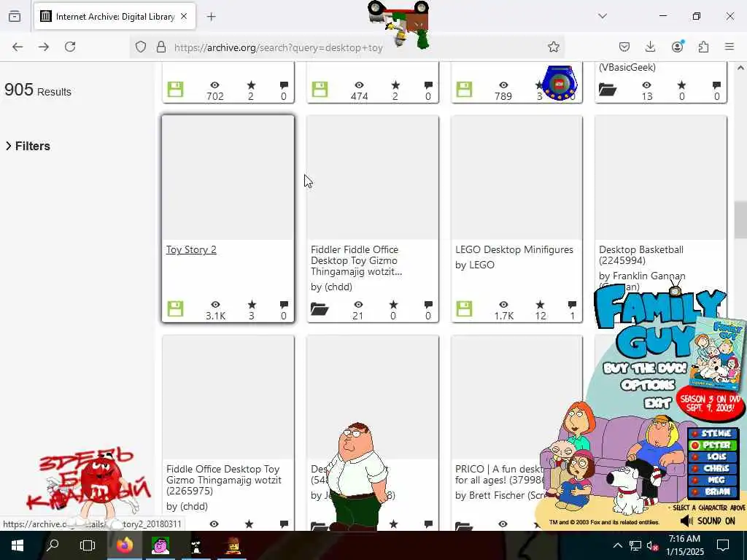This screenshot has width=747, height=560.
Task: Open the Firefox downloads panel
Action: click(650, 47)
